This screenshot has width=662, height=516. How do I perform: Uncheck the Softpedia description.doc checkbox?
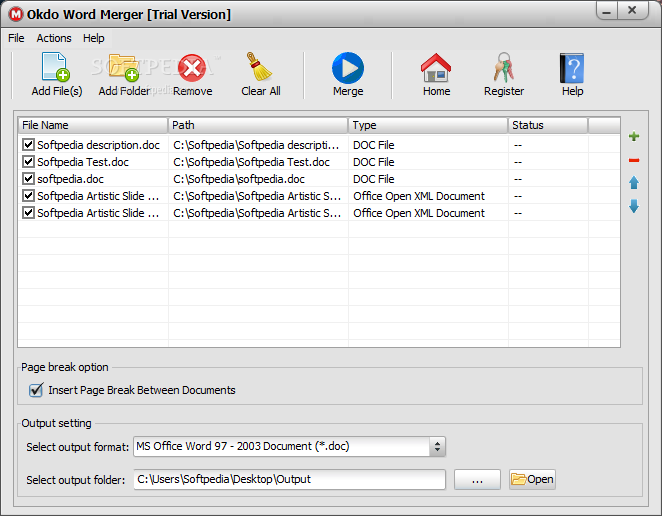pyautogui.click(x=28, y=145)
